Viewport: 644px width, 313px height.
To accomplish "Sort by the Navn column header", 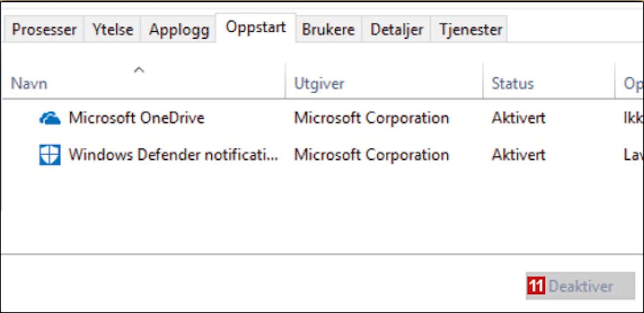I will (x=29, y=84).
